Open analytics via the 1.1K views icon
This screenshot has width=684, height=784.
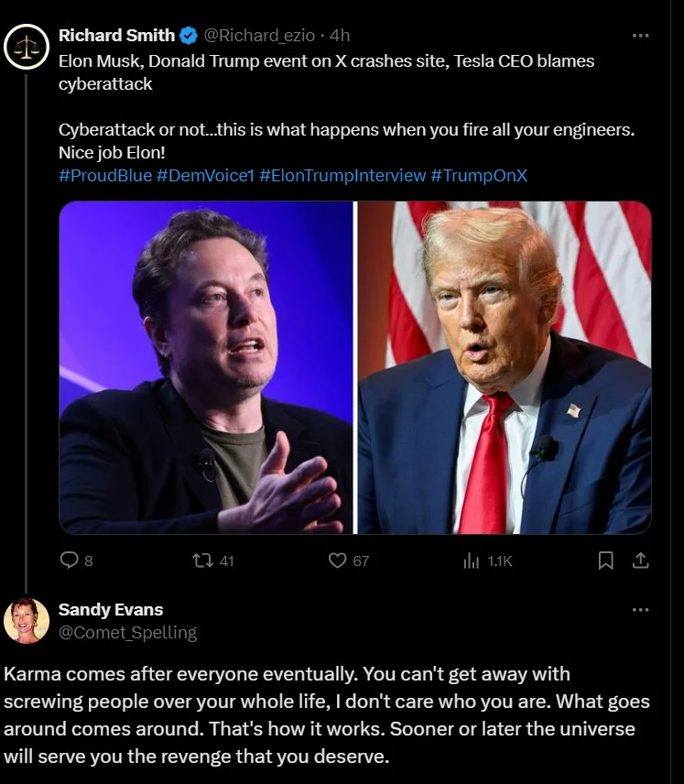coord(472,561)
